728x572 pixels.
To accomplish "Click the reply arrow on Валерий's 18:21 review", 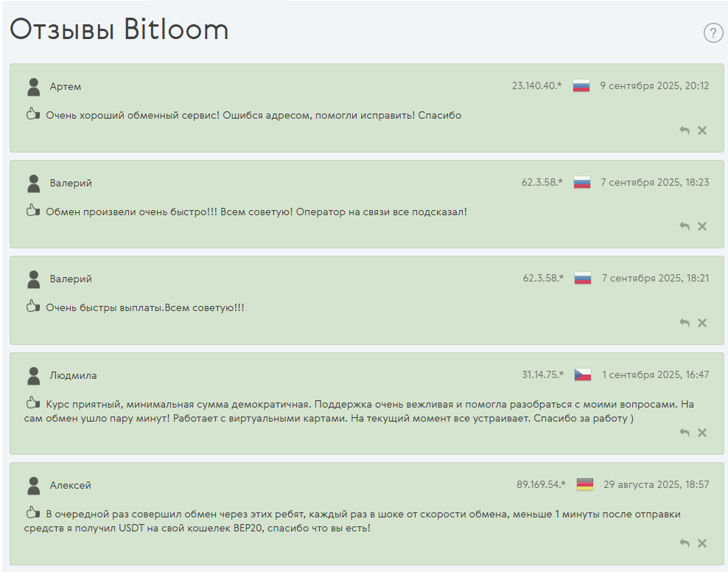I will (x=684, y=322).
